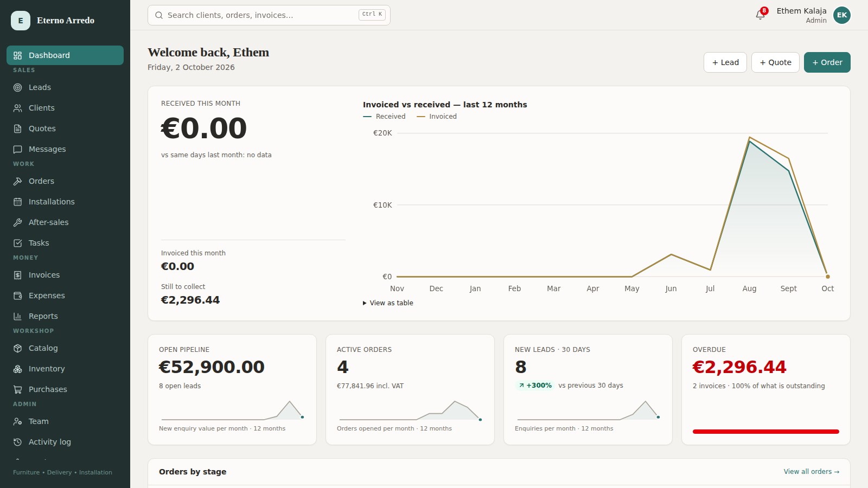The width and height of the screenshot is (868, 488).
Task: Click the Orders hammer icon
Action: [x=17, y=181]
